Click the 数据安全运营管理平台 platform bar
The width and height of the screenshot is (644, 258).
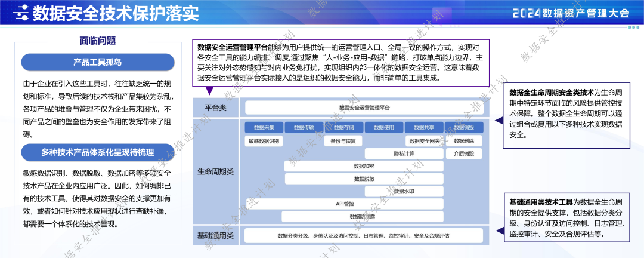364,108
